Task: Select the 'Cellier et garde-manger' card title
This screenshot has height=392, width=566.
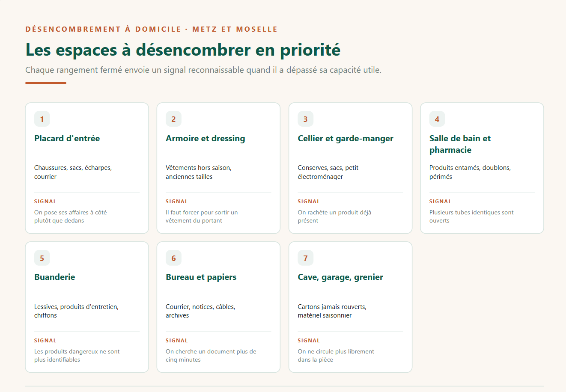Action: 346,138
